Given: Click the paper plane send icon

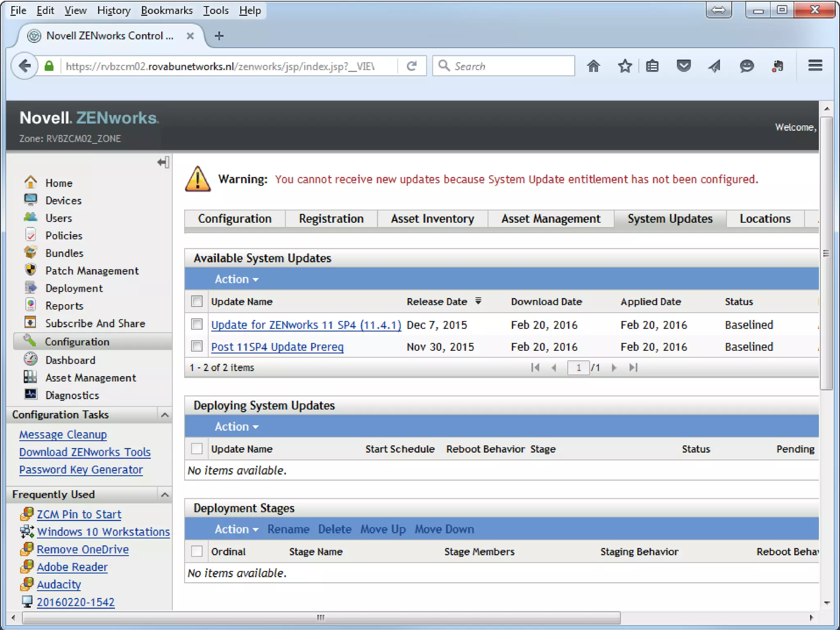Looking at the screenshot, I should [x=714, y=66].
